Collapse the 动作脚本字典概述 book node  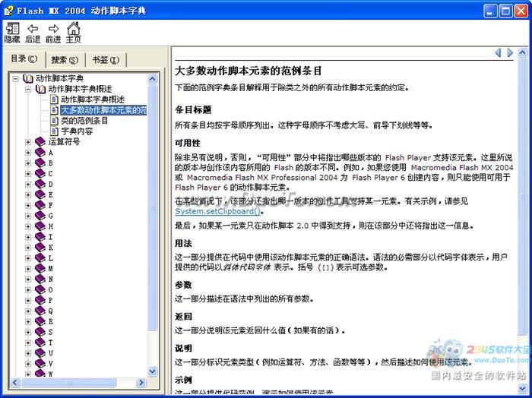click(x=28, y=89)
